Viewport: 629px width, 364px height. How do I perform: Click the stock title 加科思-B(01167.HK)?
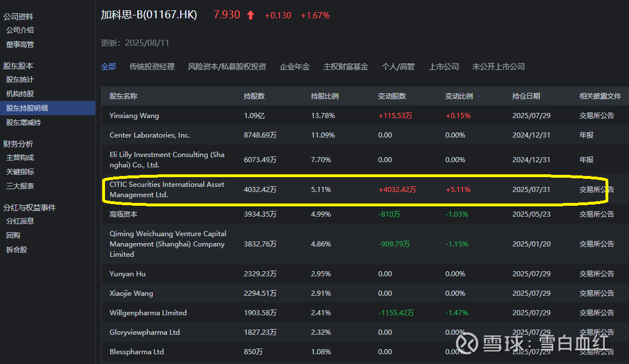coord(149,15)
